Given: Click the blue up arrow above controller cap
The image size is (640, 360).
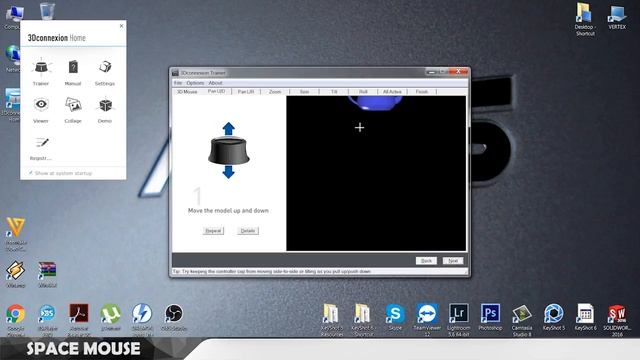Looking at the screenshot, I should (x=229, y=129).
